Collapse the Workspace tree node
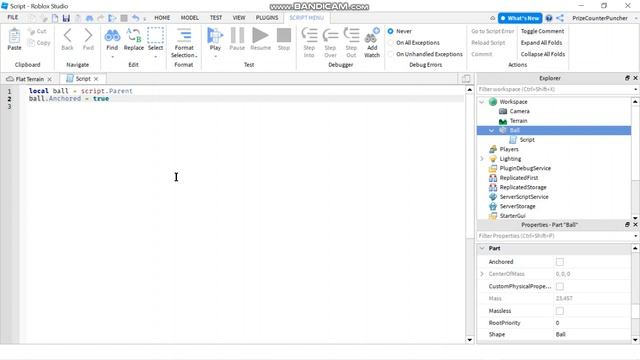Viewport: 640px width, 360px height. coord(482,102)
